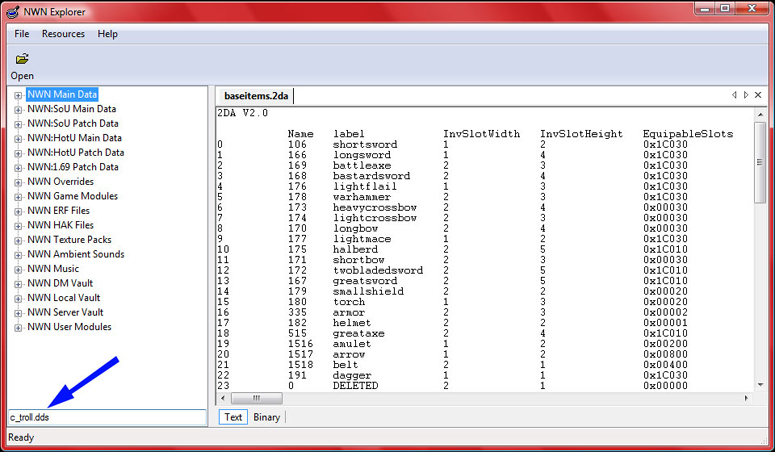Open the Resources menu
This screenshot has width=775, height=452.
[63, 34]
